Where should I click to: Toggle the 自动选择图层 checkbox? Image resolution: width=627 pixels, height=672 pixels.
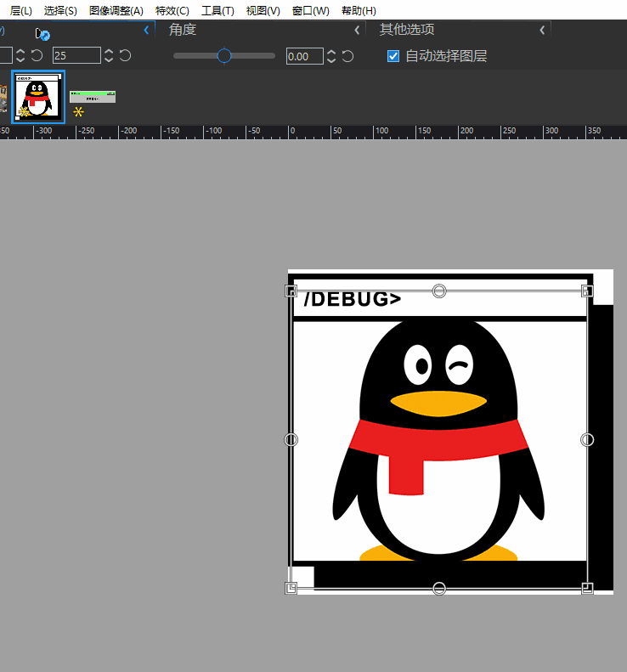click(393, 56)
